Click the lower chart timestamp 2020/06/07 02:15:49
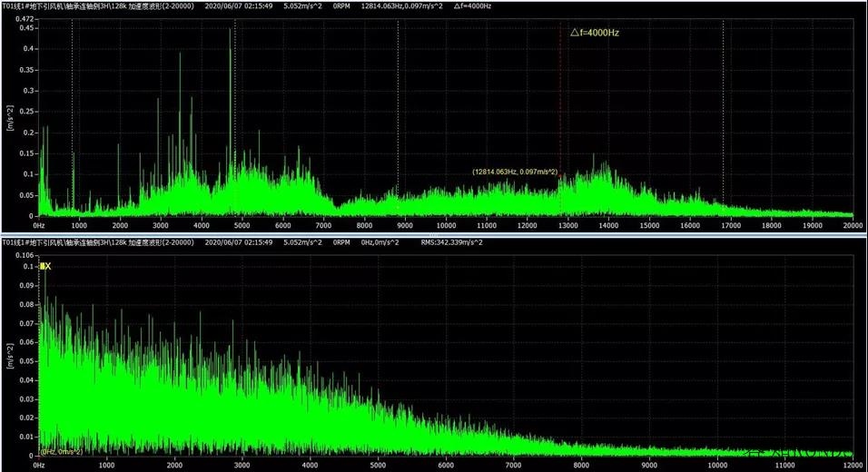 tap(240, 243)
